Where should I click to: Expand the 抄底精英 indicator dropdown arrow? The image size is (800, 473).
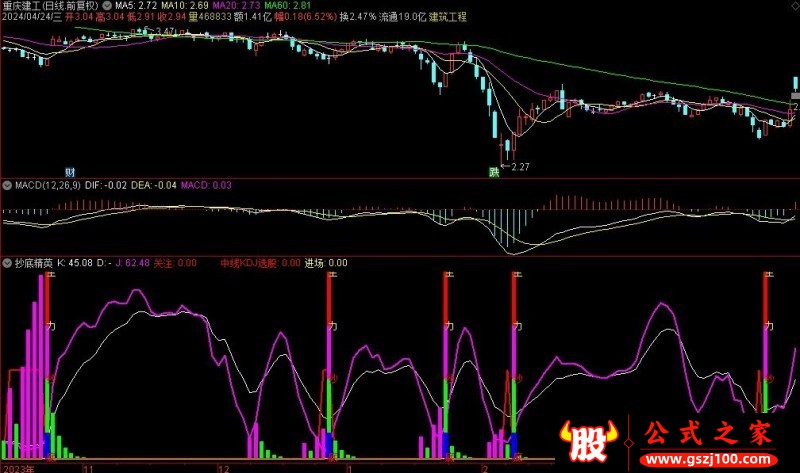coord(5,263)
